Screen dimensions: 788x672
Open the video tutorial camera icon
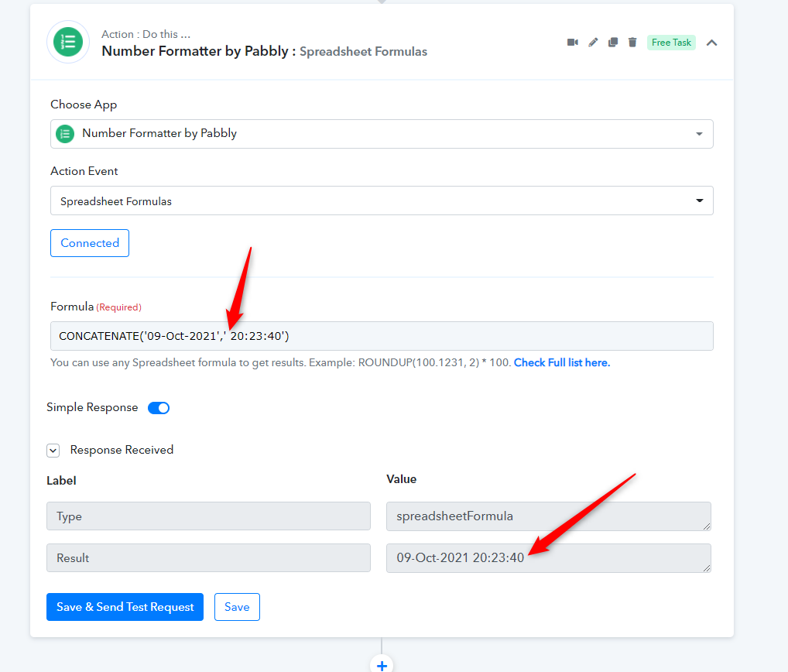coord(572,43)
